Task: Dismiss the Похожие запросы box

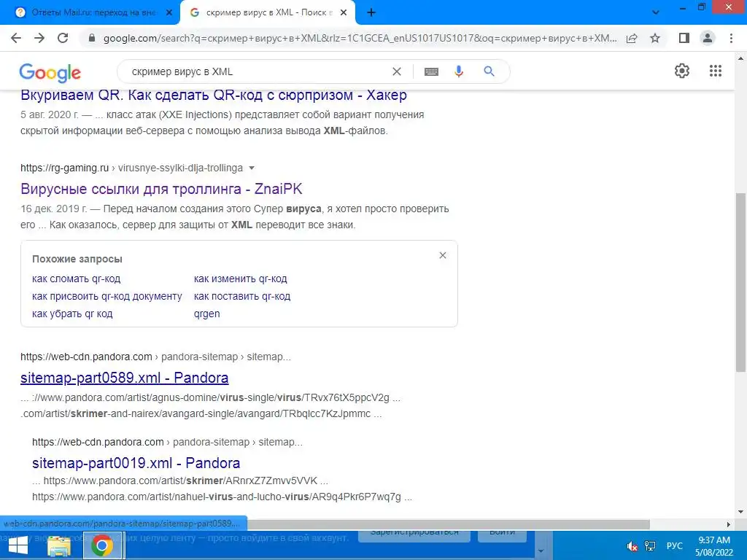Action: pyautogui.click(x=443, y=256)
